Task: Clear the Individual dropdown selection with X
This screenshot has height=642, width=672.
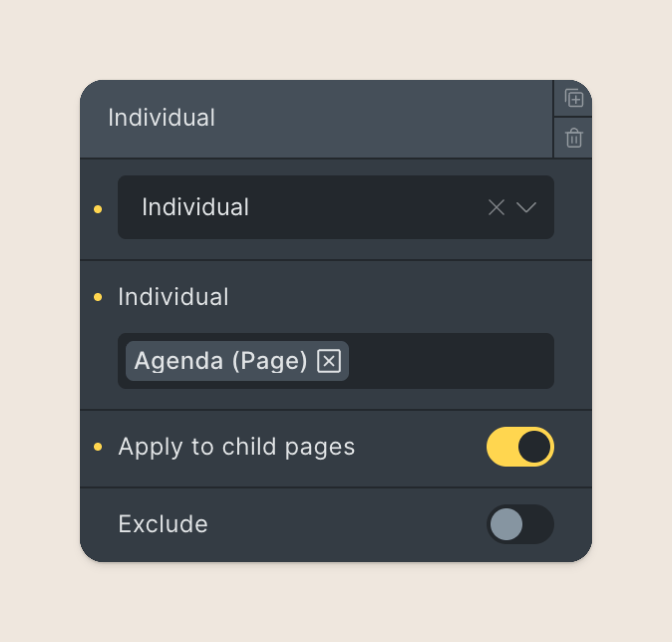Action: (496, 207)
